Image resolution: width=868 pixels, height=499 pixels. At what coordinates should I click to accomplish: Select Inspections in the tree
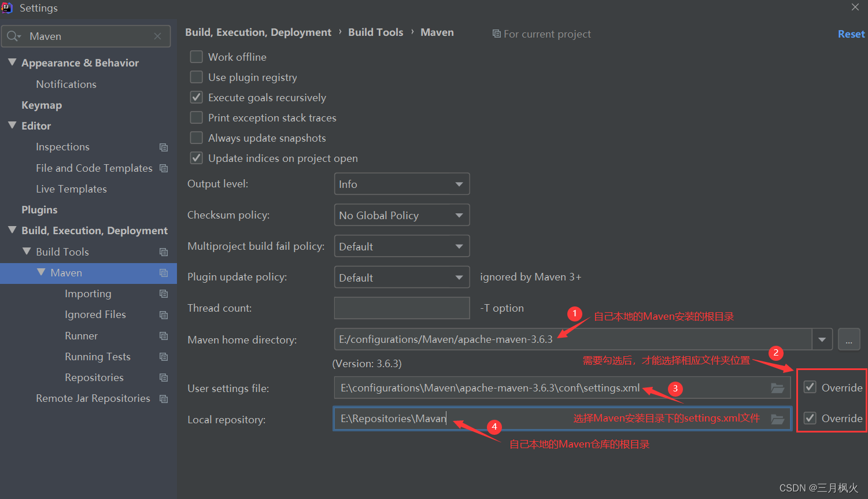pyautogui.click(x=62, y=147)
